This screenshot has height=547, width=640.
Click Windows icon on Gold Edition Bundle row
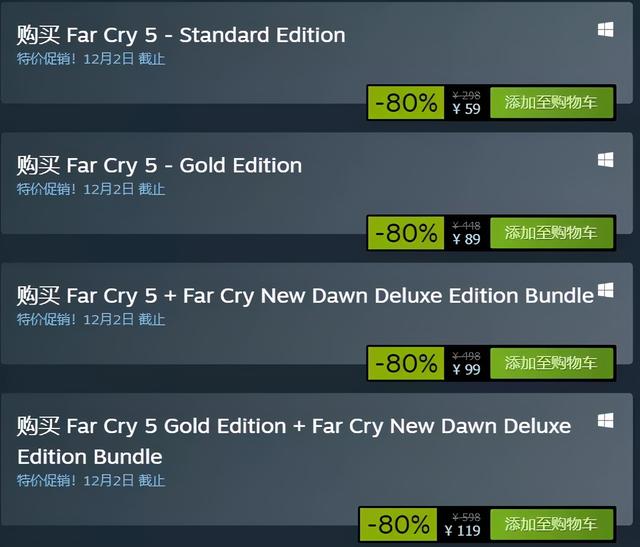[605, 420]
